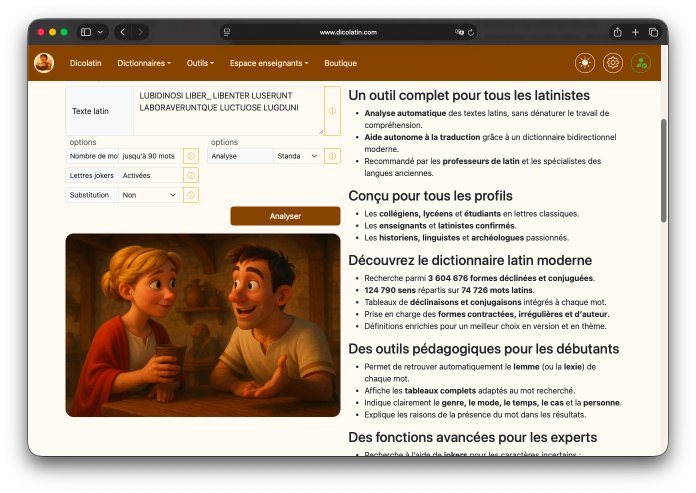Click the Dicolatin avatar logo
696x493 pixels.
coord(44,63)
